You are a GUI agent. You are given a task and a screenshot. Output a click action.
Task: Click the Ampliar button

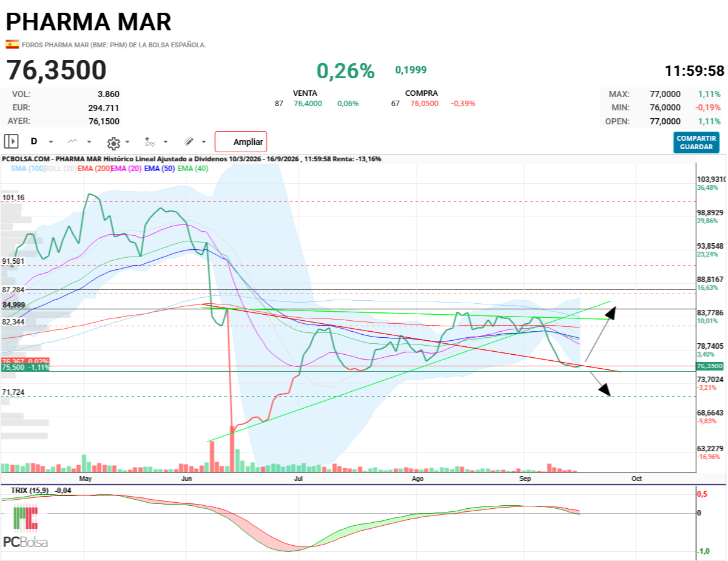tap(241, 142)
